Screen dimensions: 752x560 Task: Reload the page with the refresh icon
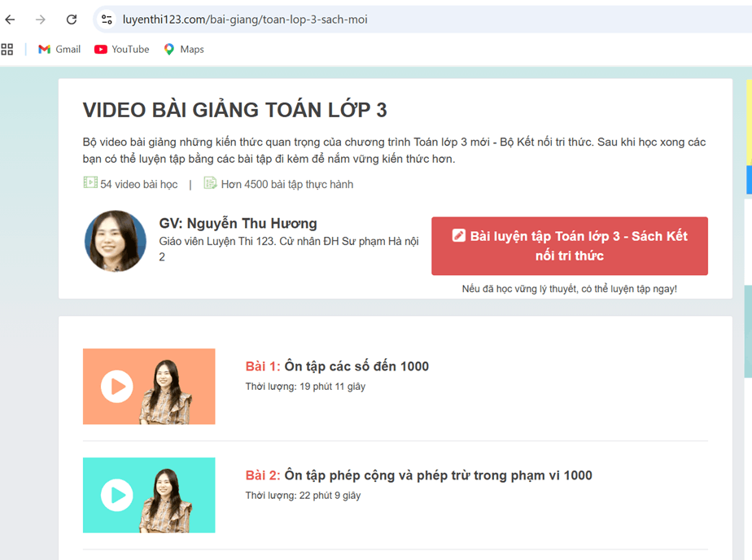point(72,20)
